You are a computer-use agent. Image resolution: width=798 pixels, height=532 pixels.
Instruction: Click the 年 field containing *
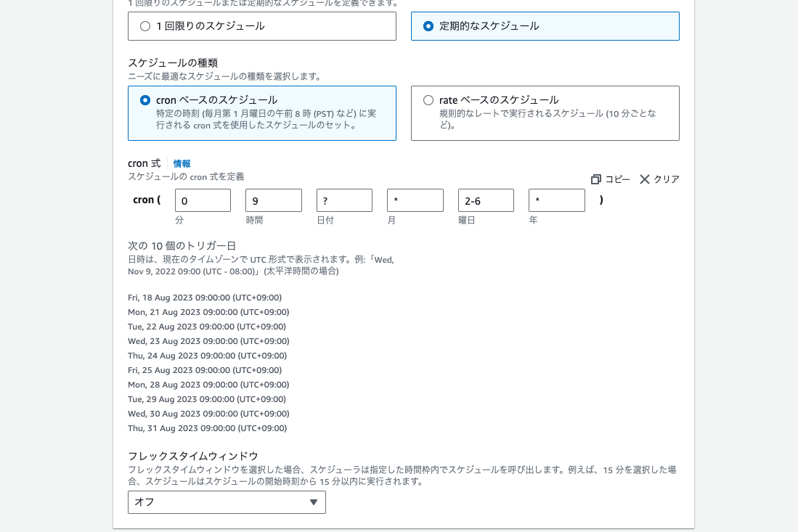[556, 200]
